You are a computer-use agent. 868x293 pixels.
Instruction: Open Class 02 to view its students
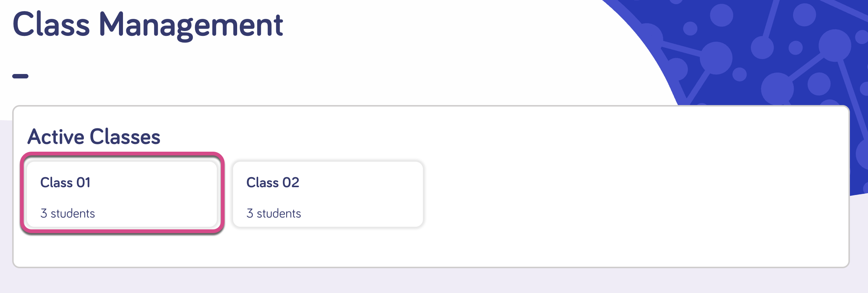click(328, 193)
